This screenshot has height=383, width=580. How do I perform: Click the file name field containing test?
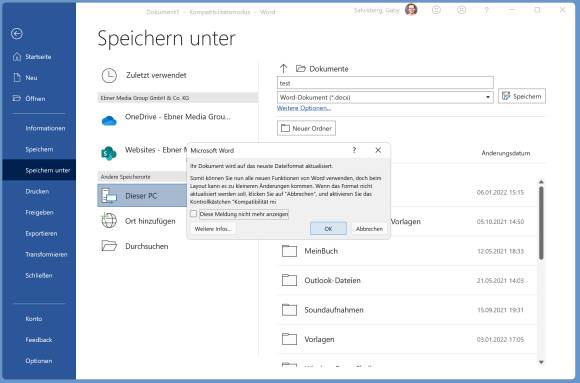[x=385, y=83]
